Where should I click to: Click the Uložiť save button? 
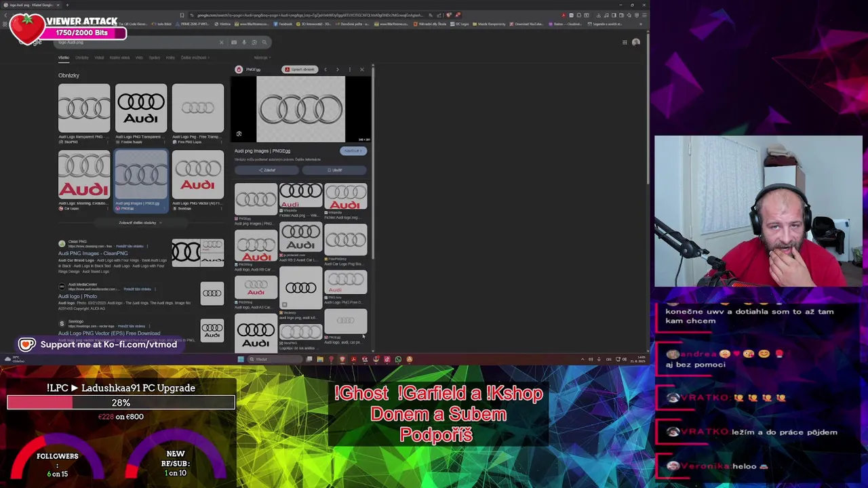coord(335,170)
